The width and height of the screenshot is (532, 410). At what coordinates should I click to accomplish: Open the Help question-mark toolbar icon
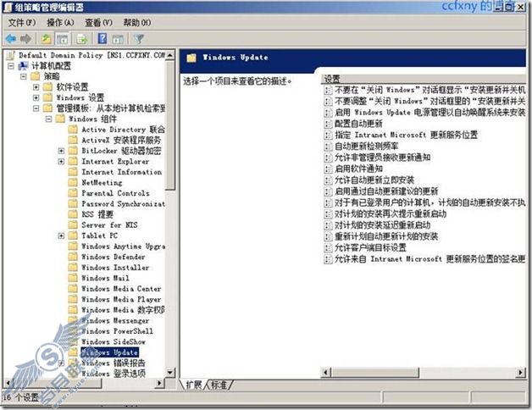pos(103,39)
